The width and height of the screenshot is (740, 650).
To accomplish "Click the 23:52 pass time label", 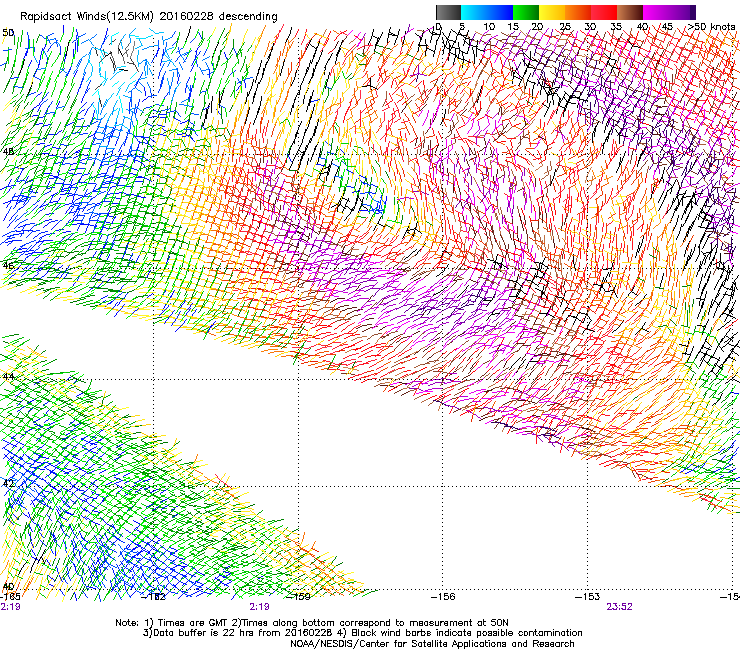I will point(619,607).
